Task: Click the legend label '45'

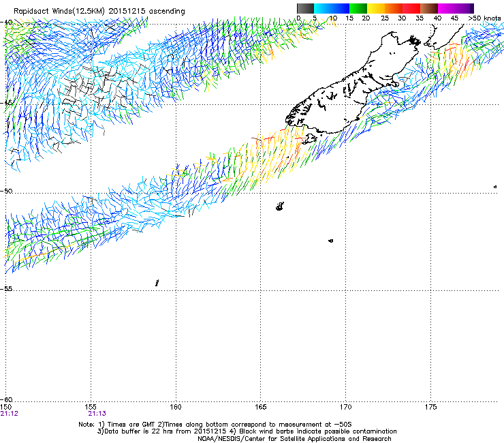Action: coord(454,18)
